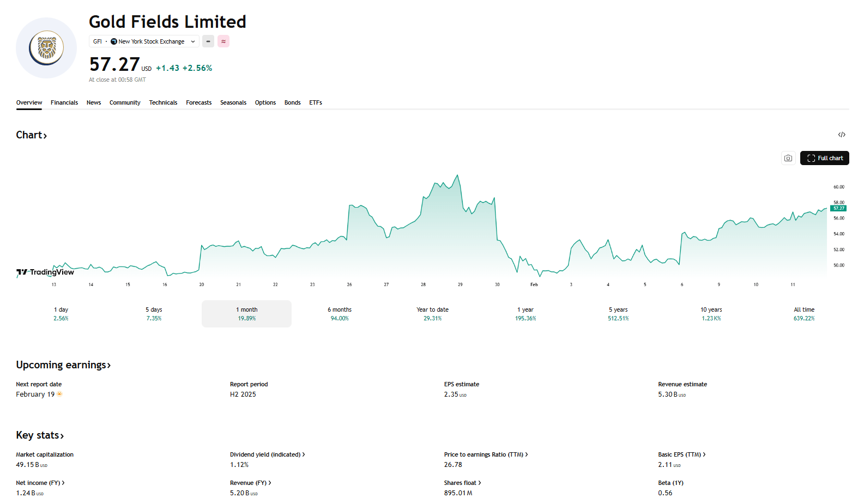858x504 pixels.
Task: Select the All time range
Action: (804, 314)
